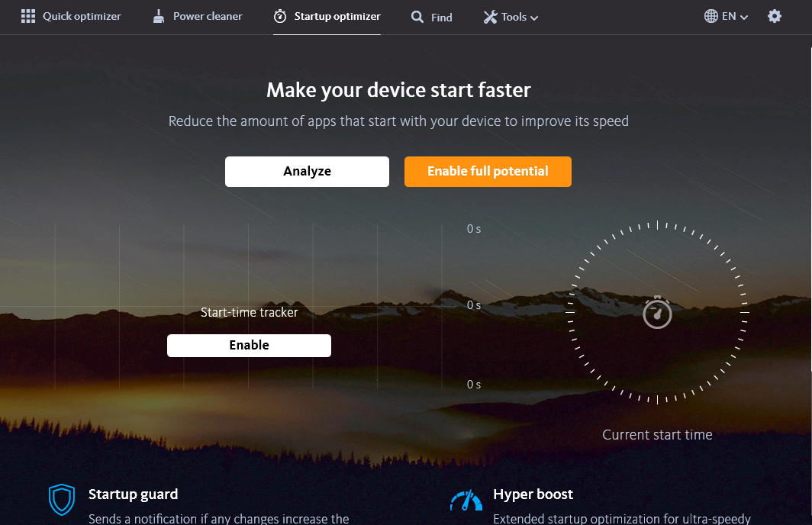The image size is (812, 525).
Task: Click the Quick optimizer grid icon
Action: pyautogui.click(x=28, y=16)
